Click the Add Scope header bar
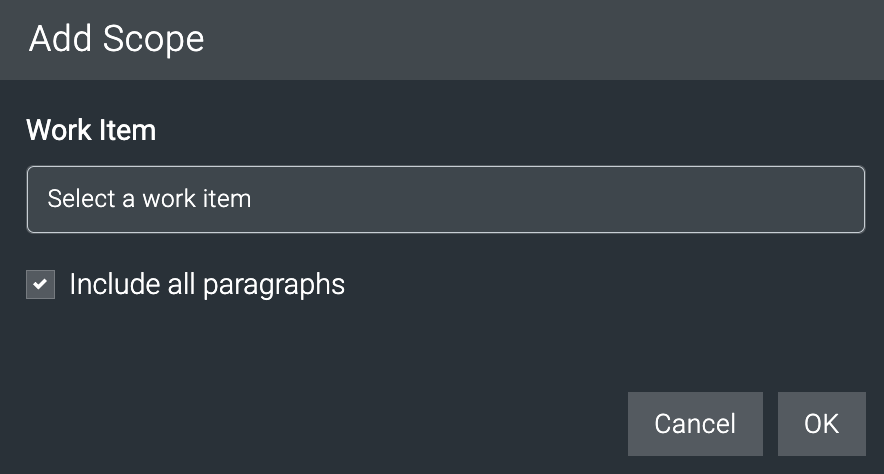The height and width of the screenshot is (474, 884). pos(442,39)
